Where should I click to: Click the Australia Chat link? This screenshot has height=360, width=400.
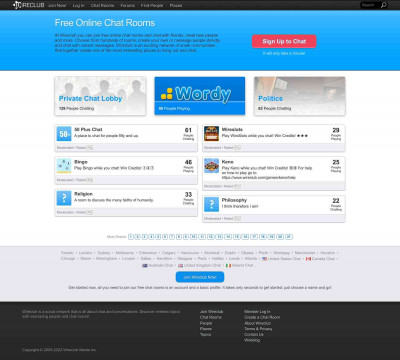(161, 266)
